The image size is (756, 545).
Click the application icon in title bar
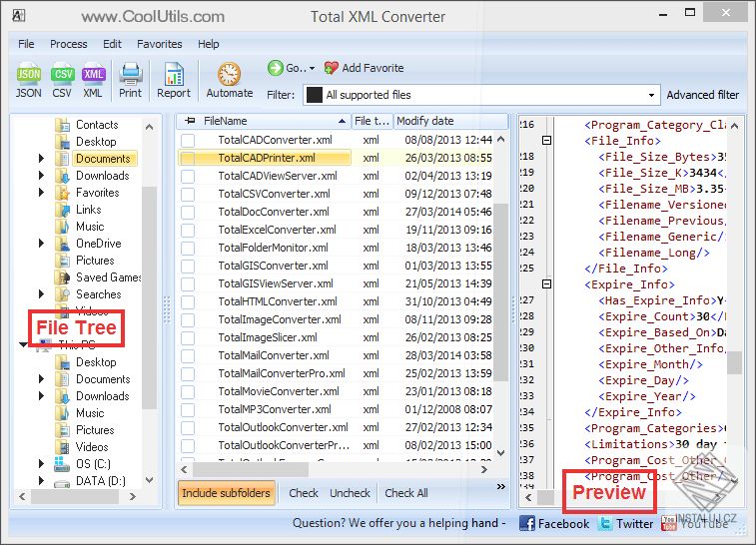coord(18,15)
